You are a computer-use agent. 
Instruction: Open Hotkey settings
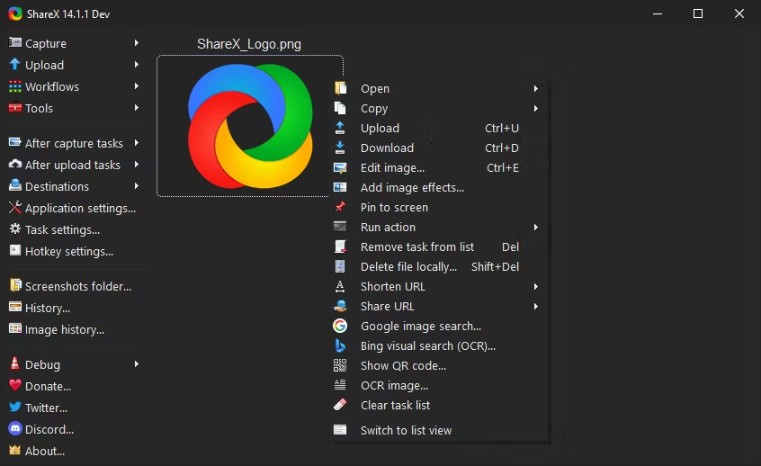tap(68, 251)
